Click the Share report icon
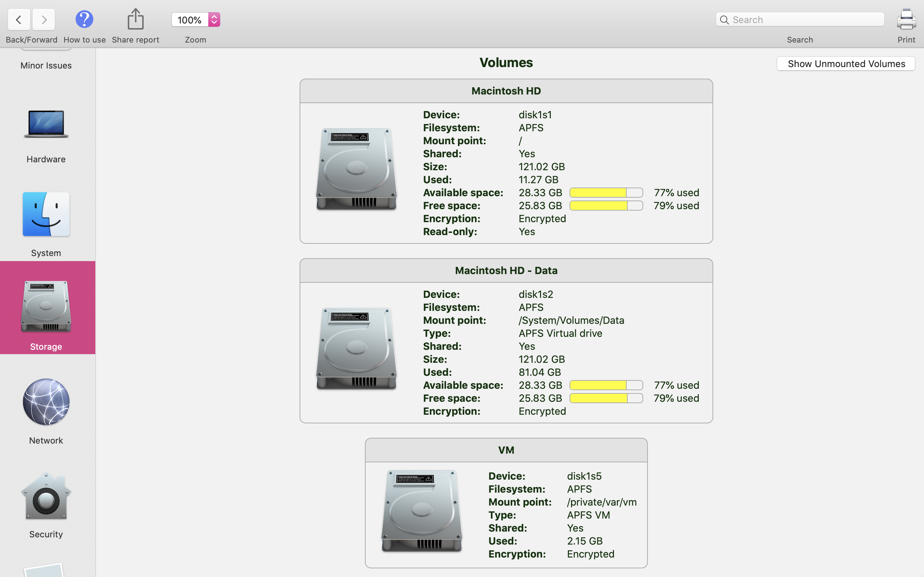Viewport: 924px width, 577px height. (136, 19)
